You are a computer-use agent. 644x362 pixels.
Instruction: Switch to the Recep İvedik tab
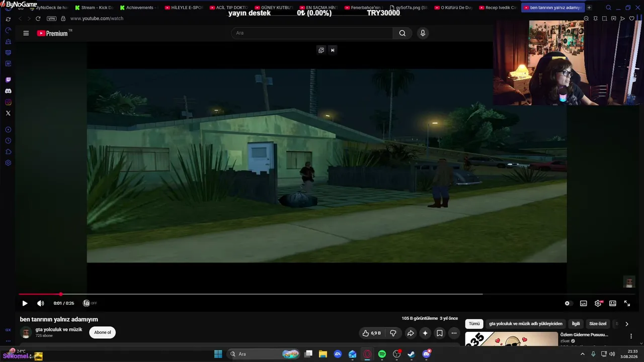coord(498,8)
